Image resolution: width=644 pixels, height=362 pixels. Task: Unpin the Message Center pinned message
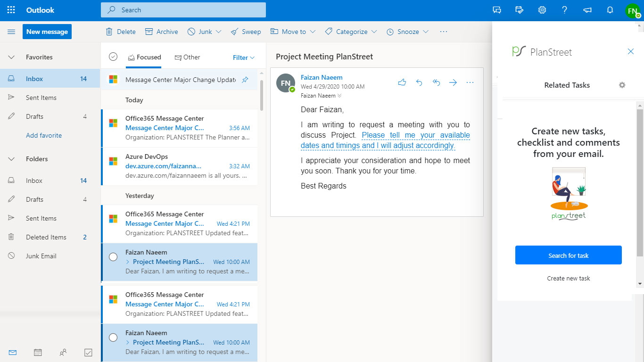(245, 80)
